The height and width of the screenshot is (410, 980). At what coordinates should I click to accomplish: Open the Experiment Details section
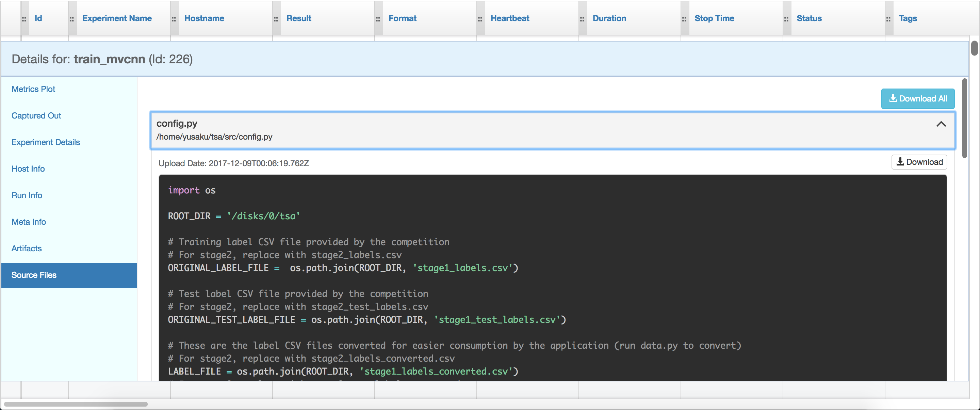(x=46, y=142)
